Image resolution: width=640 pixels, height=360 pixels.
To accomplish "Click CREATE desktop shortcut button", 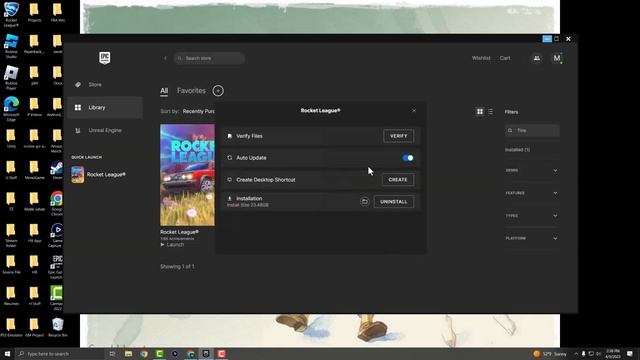I will tap(398, 180).
